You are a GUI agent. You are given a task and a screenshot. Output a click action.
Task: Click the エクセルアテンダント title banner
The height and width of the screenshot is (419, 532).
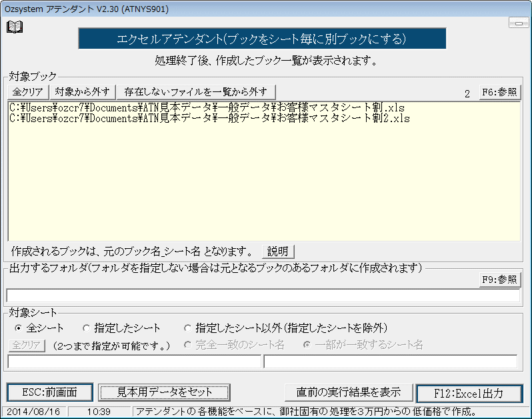point(262,39)
